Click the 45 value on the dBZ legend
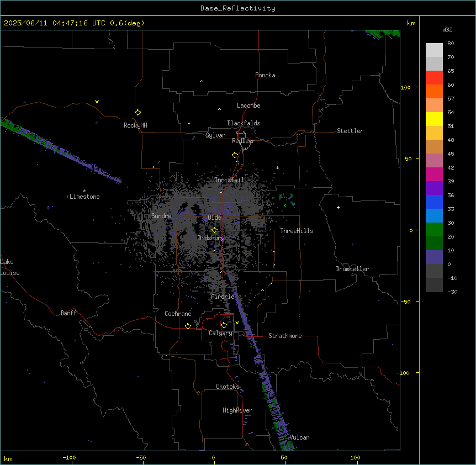The height and width of the screenshot is (465, 476). pyautogui.click(x=451, y=154)
